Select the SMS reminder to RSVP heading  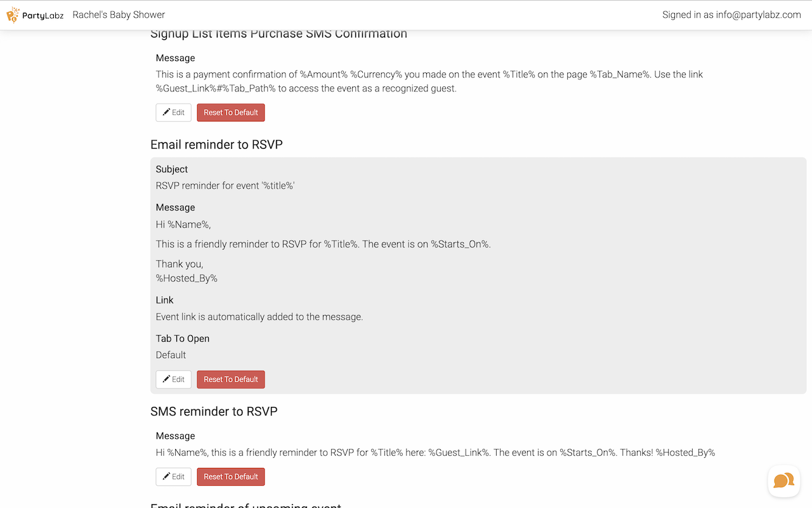(214, 411)
